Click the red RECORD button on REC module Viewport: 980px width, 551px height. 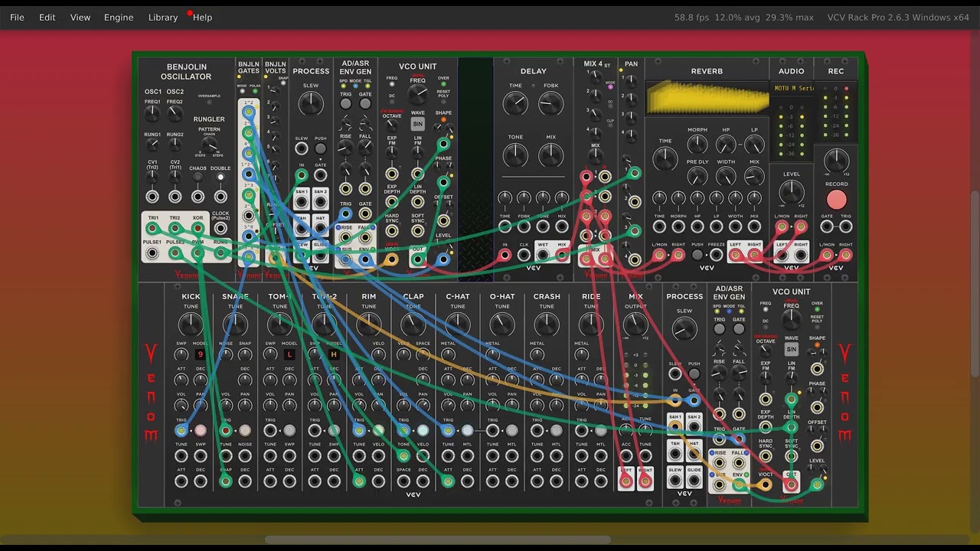pyautogui.click(x=836, y=201)
